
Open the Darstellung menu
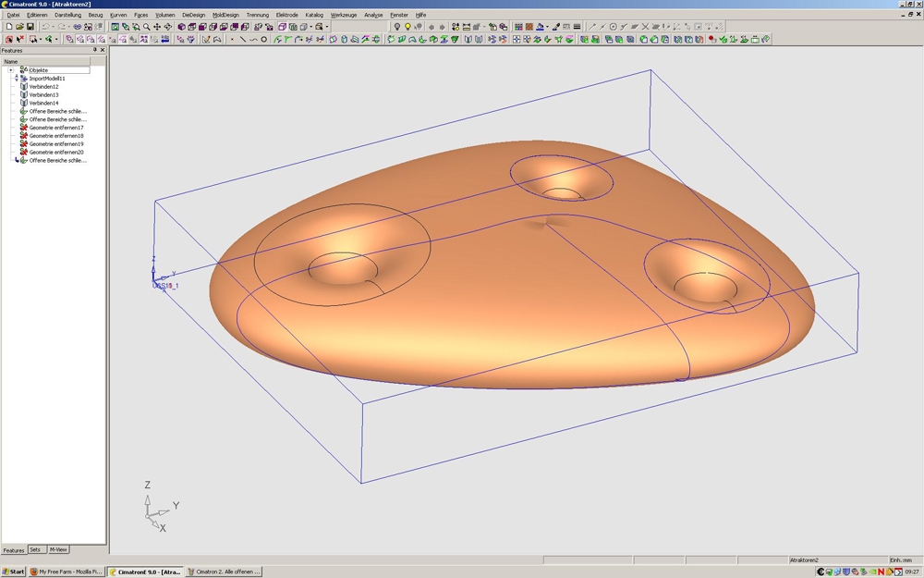pyautogui.click(x=67, y=15)
